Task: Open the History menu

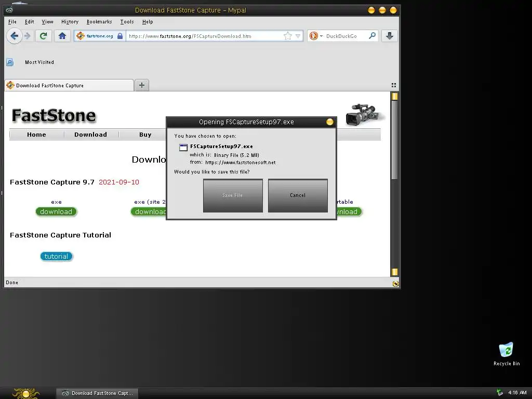Action: pyautogui.click(x=70, y=22)
